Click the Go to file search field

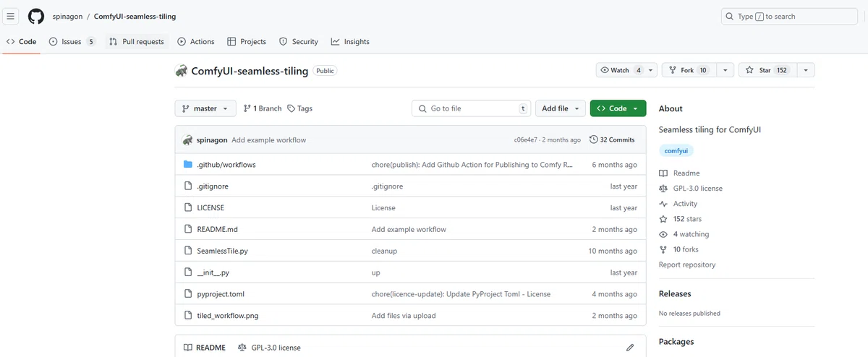point(472,108)
